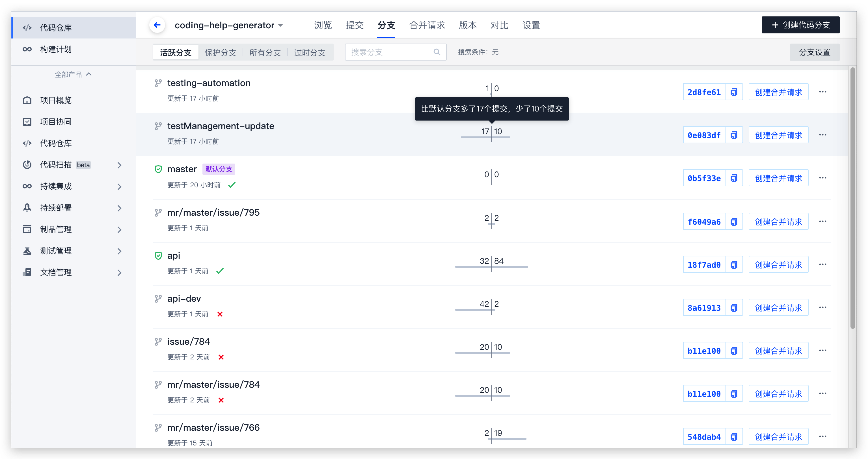Copy commit hash 18f7ad0 via copy icon
Image resolution: width=868 pixels, height=459 pixels.
point(734,265)
